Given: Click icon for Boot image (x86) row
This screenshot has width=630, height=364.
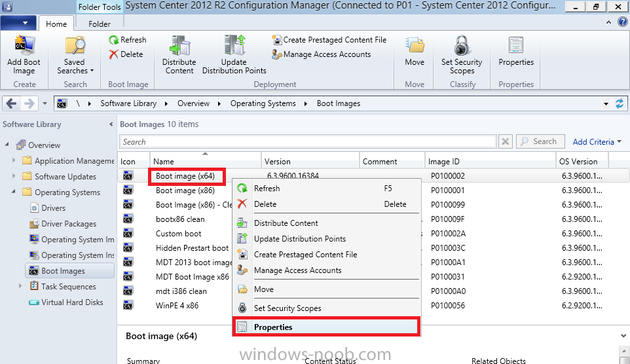Looking at the screenshot, I should (128, 190).
